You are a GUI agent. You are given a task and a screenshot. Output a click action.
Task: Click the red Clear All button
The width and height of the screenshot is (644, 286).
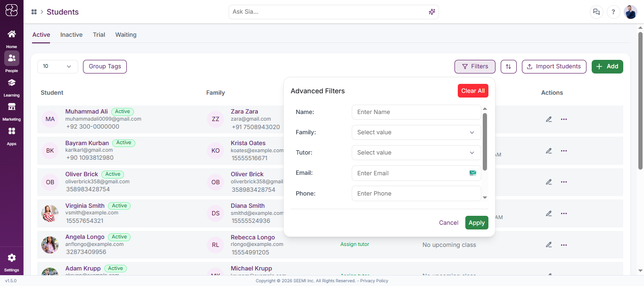[x=473, y=91]
